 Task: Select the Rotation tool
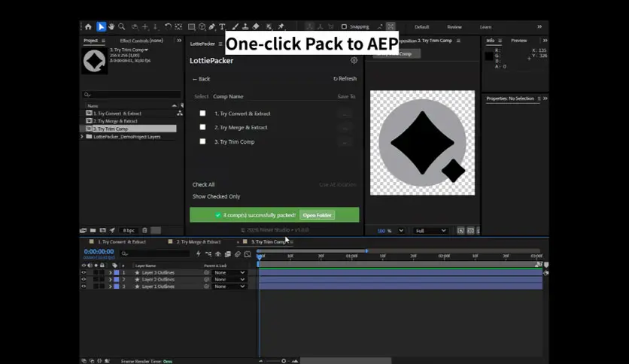click(x=168, y=27)
